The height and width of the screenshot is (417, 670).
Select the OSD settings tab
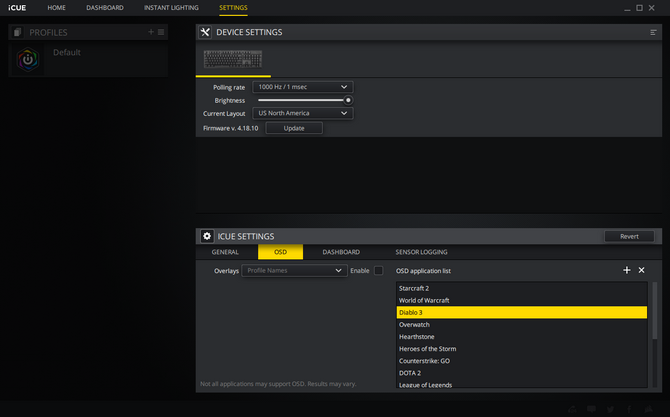pos(280,252)
